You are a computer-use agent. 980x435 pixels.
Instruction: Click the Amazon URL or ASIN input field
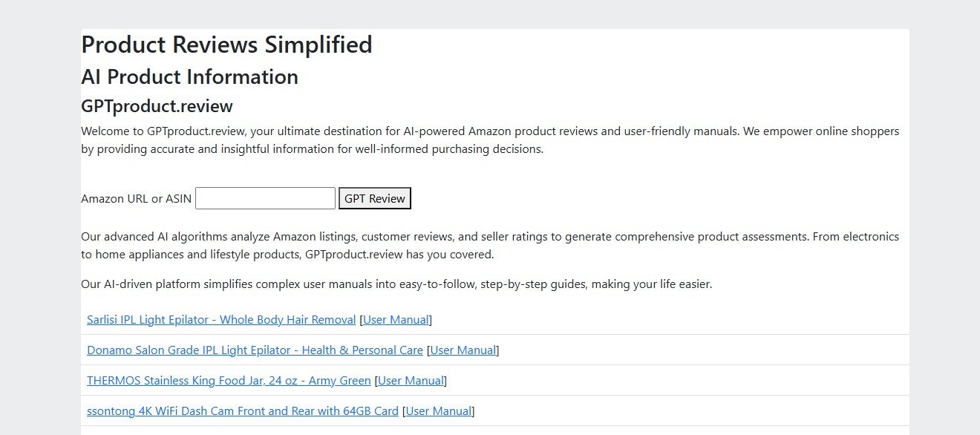(x=265, y=198)
